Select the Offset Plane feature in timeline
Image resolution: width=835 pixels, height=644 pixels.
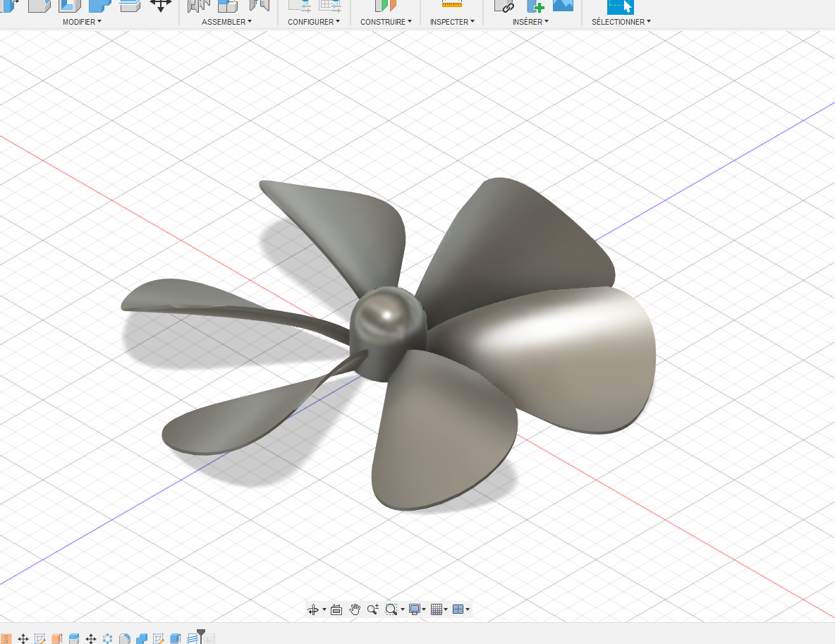pyautogui.click(x=73, y=638)
